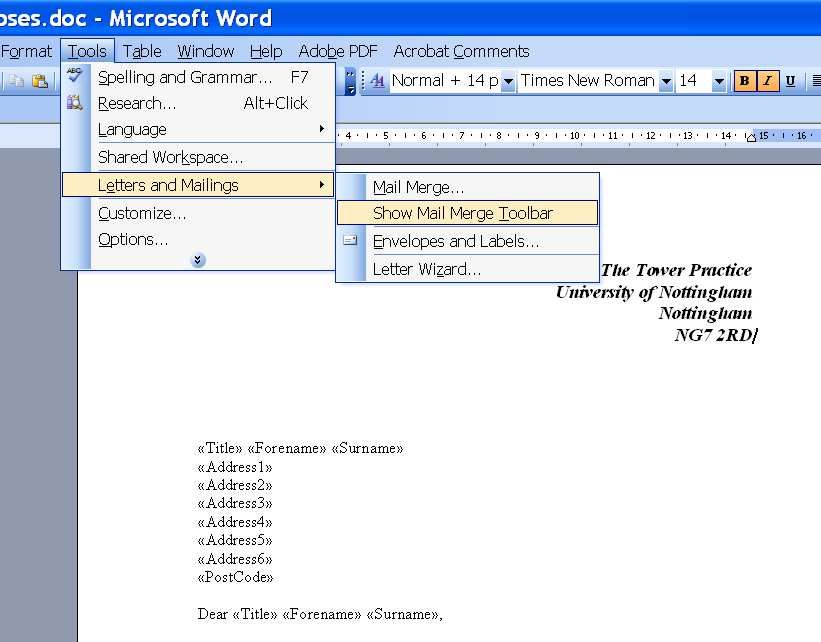Click inside the Times New Roman font field
Image resolution: width=821 pixels, height=642 pixels.
[x=587, y=81]
